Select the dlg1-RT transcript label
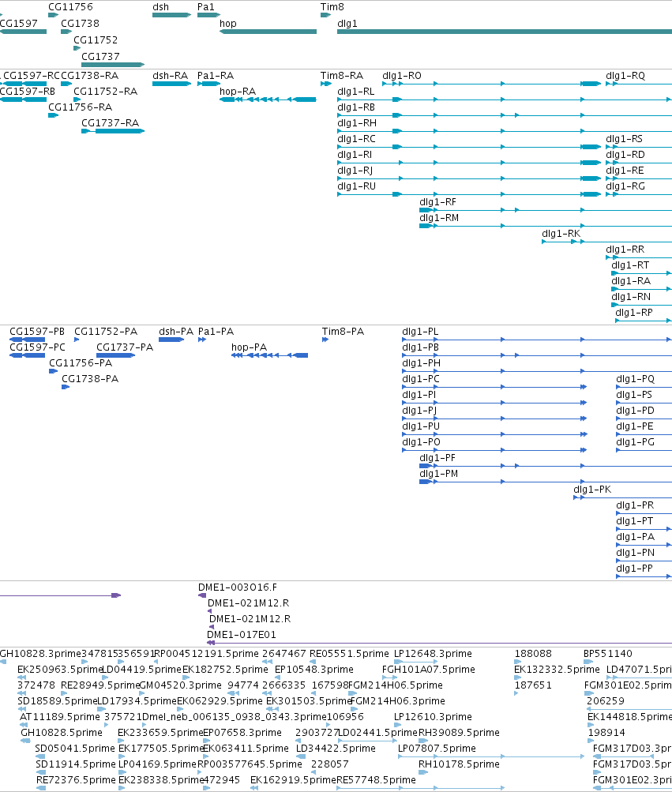 pyautogui.click(x=630, y=265)
